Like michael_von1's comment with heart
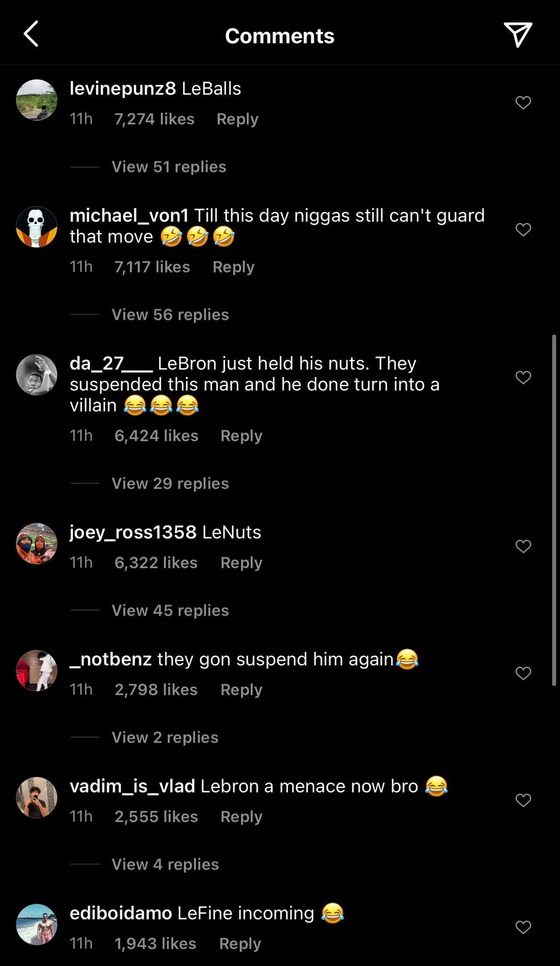Screen dimensions: 560x966 pyautogui.click(x=523, y=229)
